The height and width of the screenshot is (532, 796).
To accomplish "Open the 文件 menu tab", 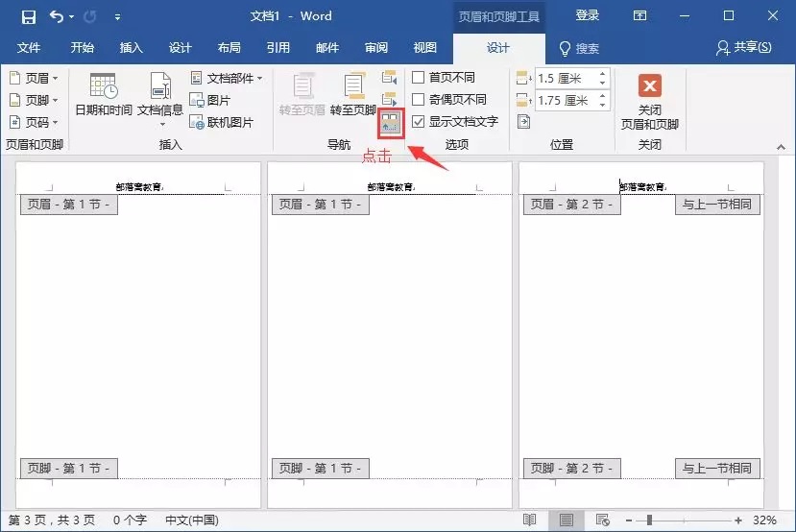I will click(29, 48).
